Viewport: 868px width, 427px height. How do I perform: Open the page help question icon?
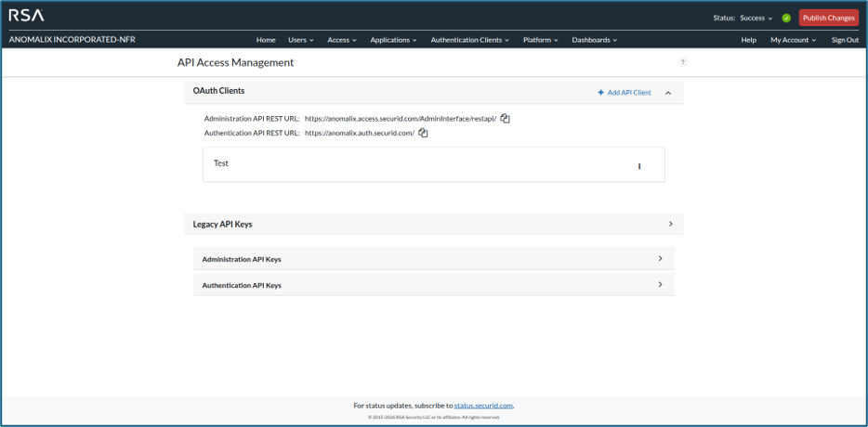pos(682,62)
